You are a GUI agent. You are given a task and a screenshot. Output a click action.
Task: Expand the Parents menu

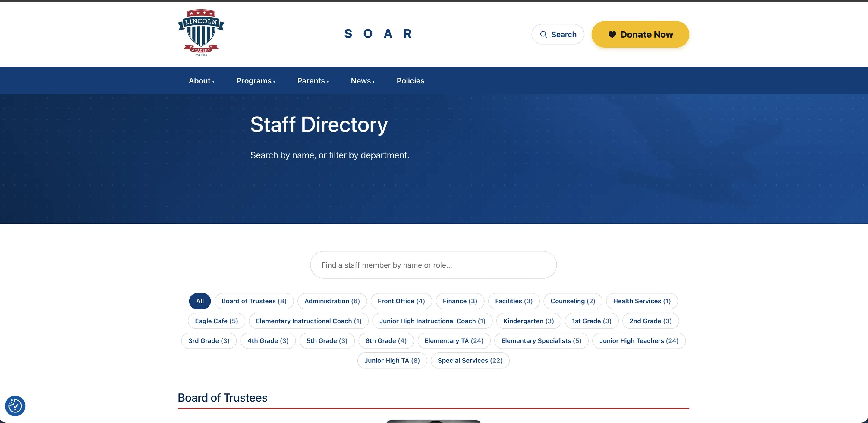[313, 81]
